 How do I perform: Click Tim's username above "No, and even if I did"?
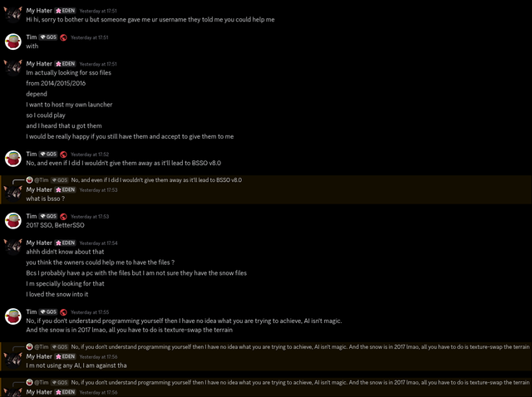click(x=32, y=154)
